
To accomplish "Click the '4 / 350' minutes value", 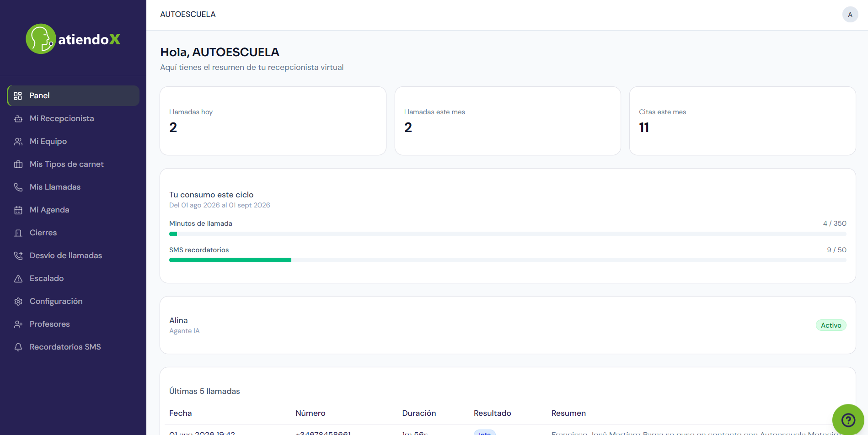I will click(835, 223).
